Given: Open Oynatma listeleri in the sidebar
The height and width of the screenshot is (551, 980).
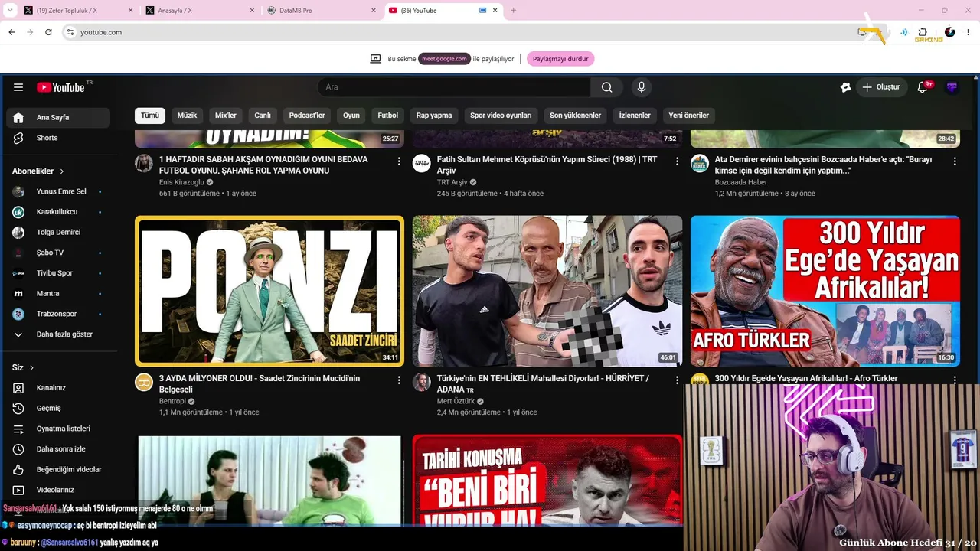Looking at the screenshot, I should [58, 429].
